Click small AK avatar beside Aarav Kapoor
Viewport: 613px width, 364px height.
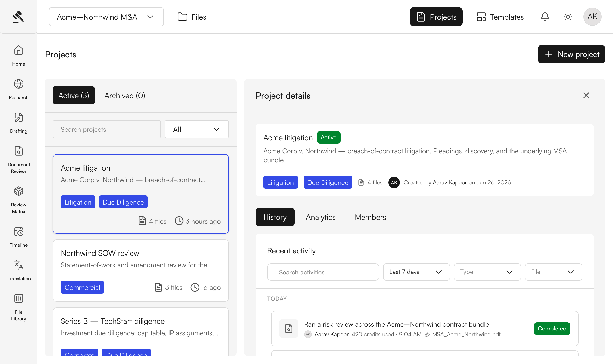pyautogui.click(x=308, y=334)
